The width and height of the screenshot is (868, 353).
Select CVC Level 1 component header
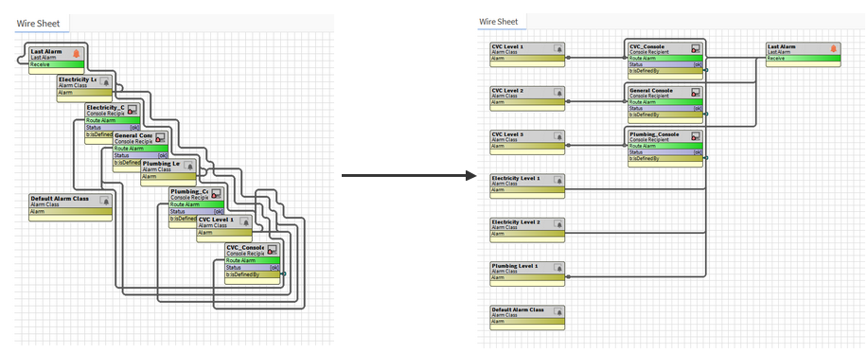pyautogui.click(x=527, y=48)
